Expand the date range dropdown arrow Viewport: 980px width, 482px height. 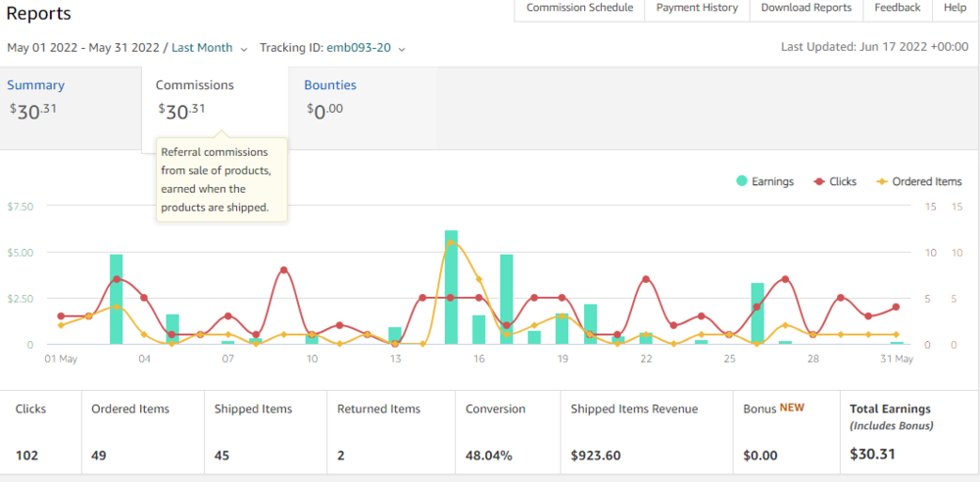coord(244,49)
